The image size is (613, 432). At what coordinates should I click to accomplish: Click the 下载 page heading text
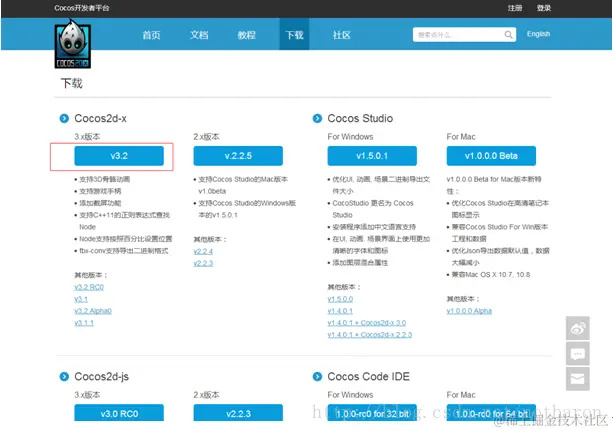pyautogui.click(x=72, y=83)
